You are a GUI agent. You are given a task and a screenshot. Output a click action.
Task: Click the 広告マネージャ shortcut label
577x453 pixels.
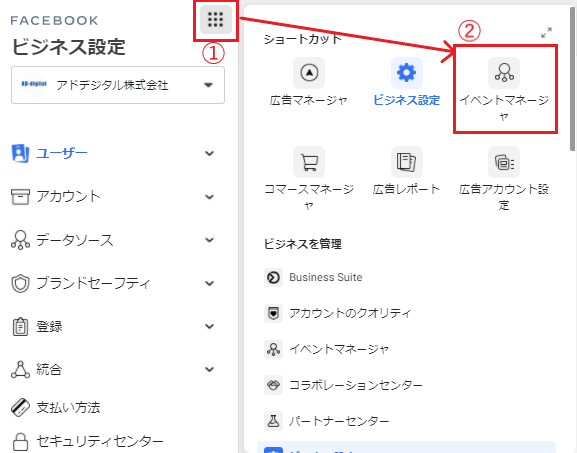[x=309, y=100]
